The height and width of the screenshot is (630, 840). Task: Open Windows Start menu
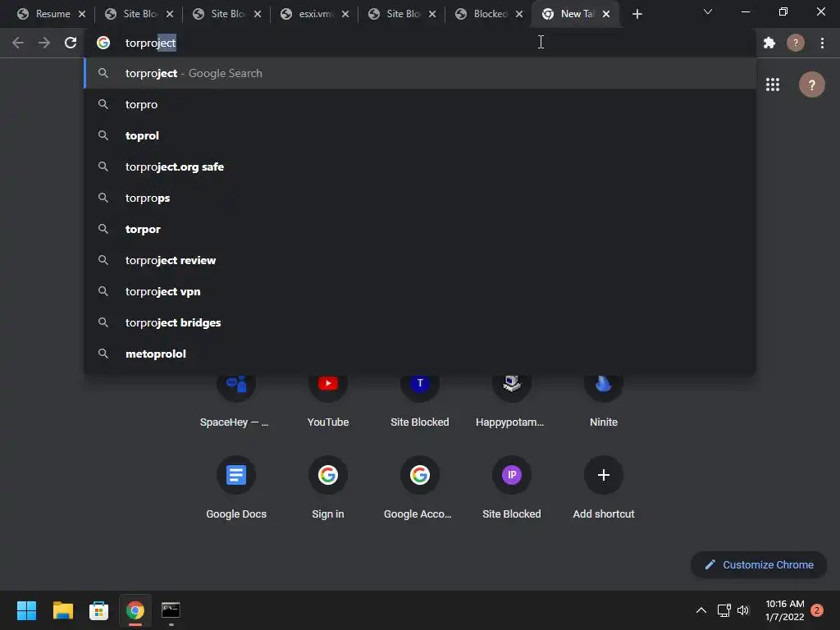(x=26, y=610)
